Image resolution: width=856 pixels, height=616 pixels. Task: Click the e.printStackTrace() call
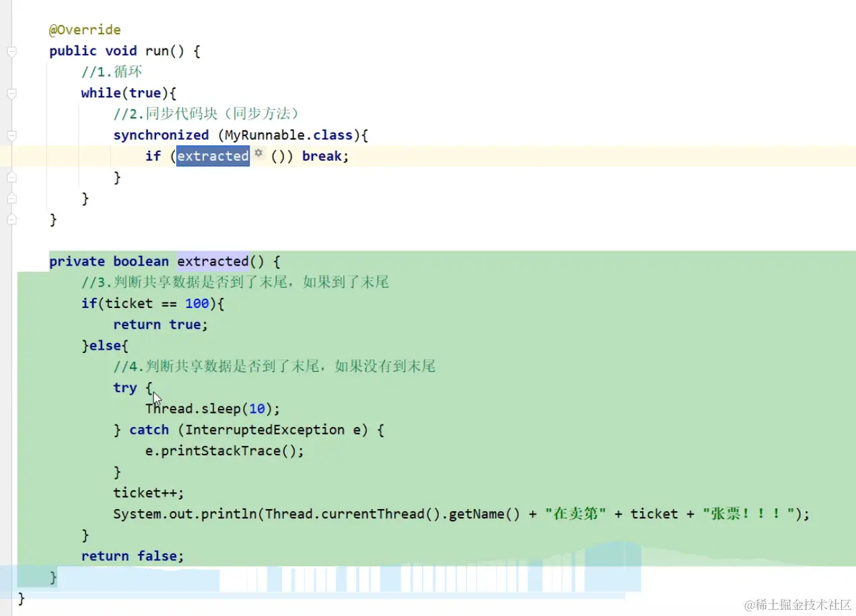(225, 451)
